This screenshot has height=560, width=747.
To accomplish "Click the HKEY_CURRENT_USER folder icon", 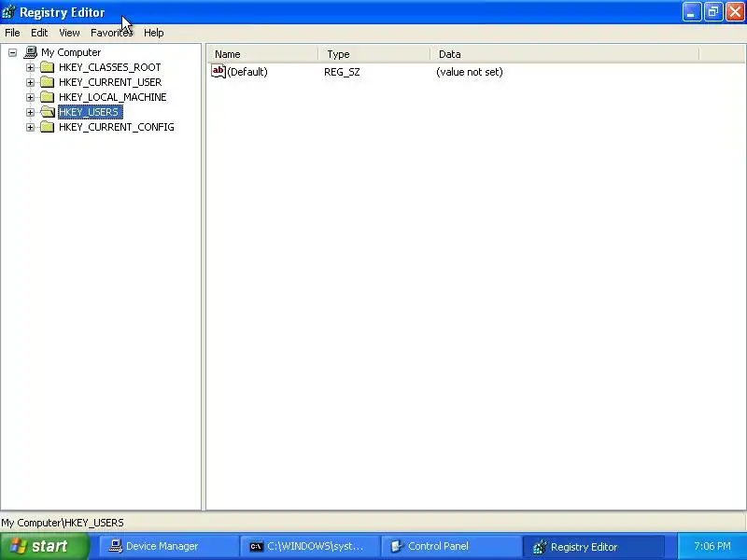I will click(x=48, y=82).
